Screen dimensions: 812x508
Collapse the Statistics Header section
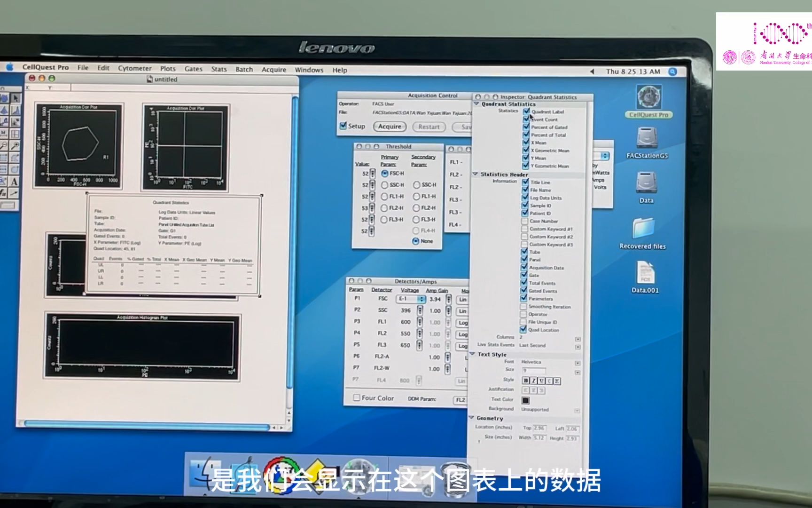click(x=475, y=174)
